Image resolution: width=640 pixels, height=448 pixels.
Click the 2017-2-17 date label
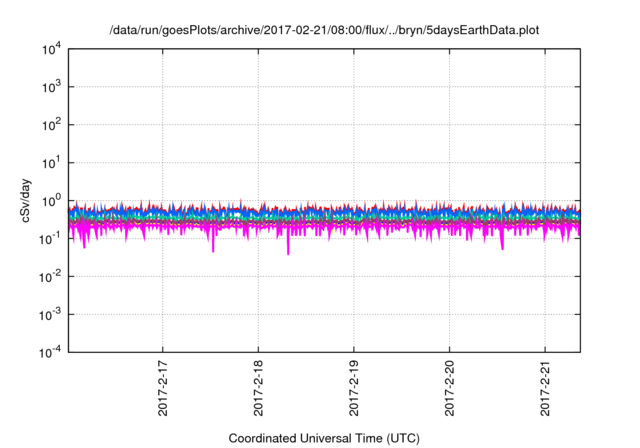(162, 388)
